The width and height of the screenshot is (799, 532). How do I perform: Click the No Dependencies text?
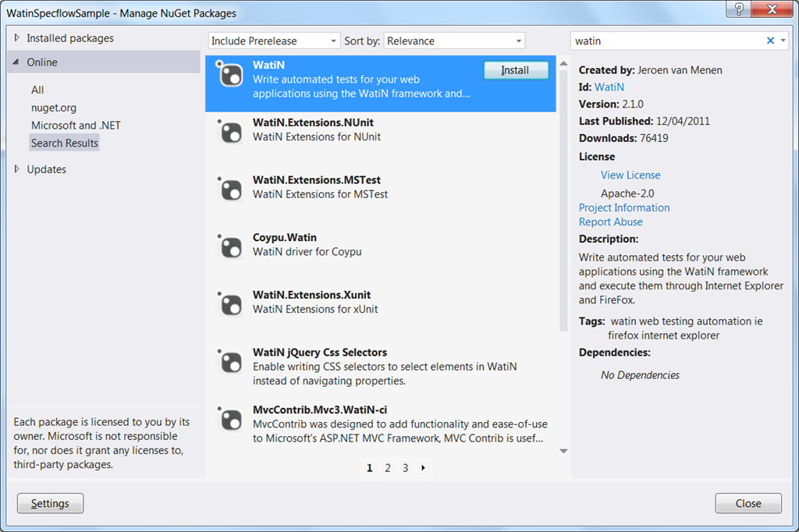640,375
